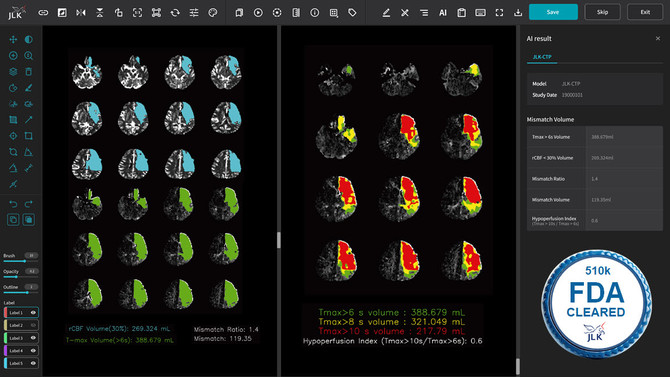Click the play (cine) icon in toolbar

(258, 13)
